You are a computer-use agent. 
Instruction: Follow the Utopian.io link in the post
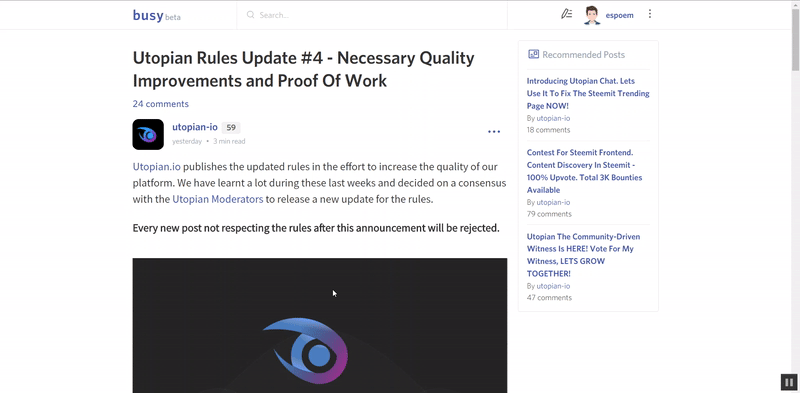click(x=157, y=167)
